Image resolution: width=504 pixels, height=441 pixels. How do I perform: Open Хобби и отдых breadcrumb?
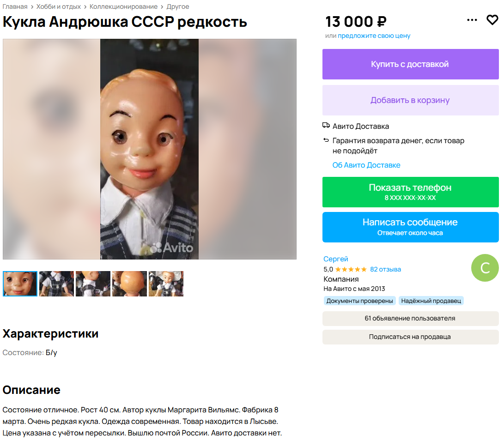coord(59,6)
